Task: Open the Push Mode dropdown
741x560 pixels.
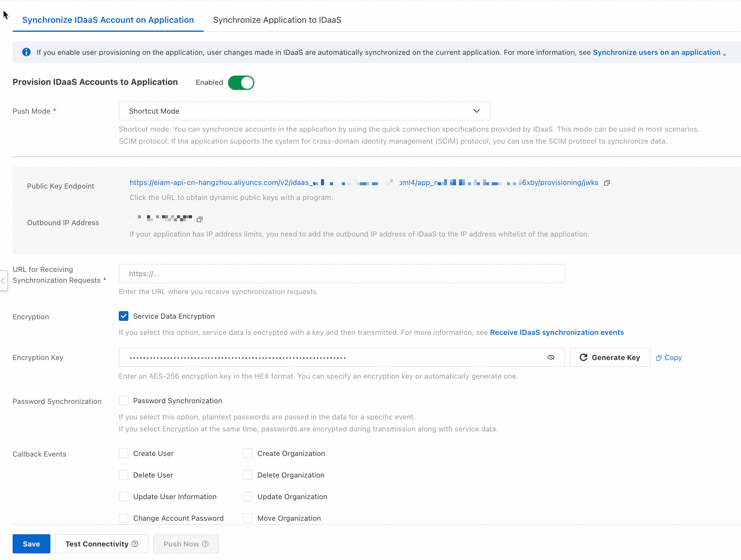Action: [304, 111]
